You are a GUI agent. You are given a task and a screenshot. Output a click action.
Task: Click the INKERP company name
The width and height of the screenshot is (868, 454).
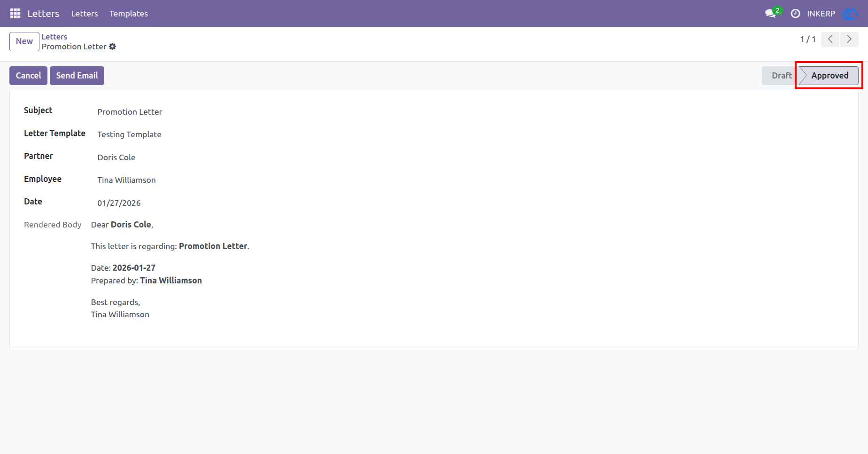821,14
